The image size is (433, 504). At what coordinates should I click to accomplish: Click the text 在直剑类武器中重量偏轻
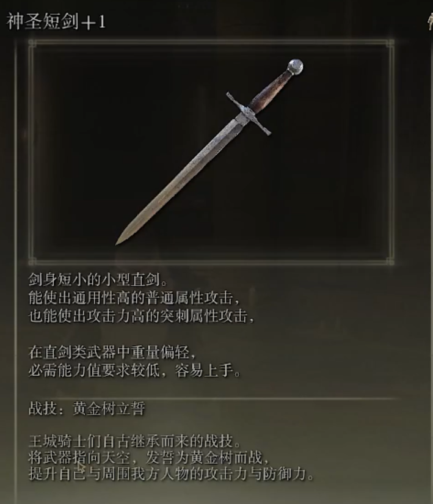click(x=112, y=352)
